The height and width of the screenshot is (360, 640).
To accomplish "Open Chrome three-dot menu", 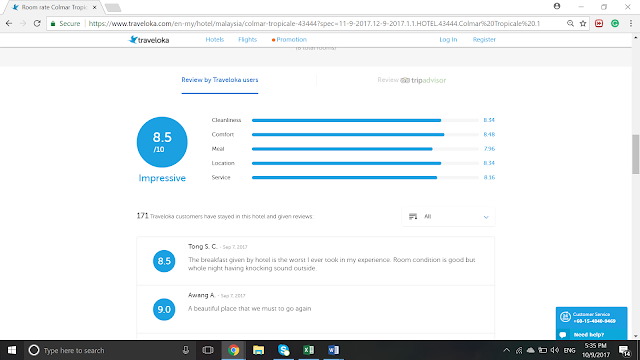I will pos(631,24).
